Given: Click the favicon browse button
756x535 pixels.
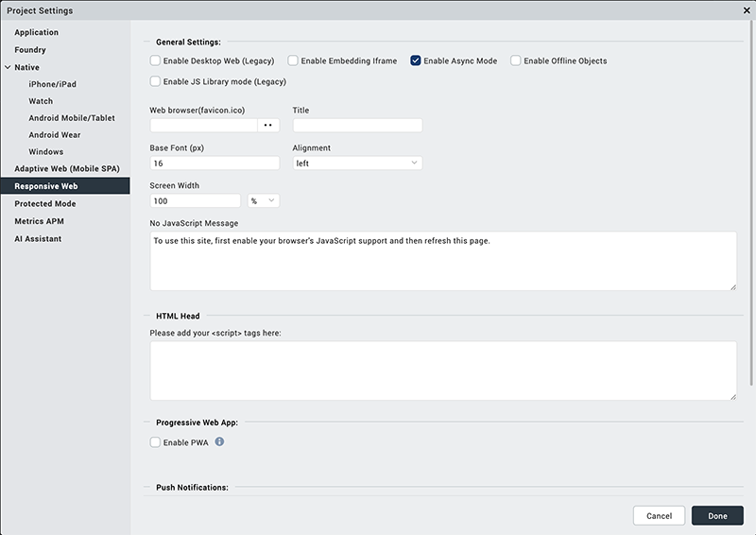Looking at the screenshot, I should point(268,125).
